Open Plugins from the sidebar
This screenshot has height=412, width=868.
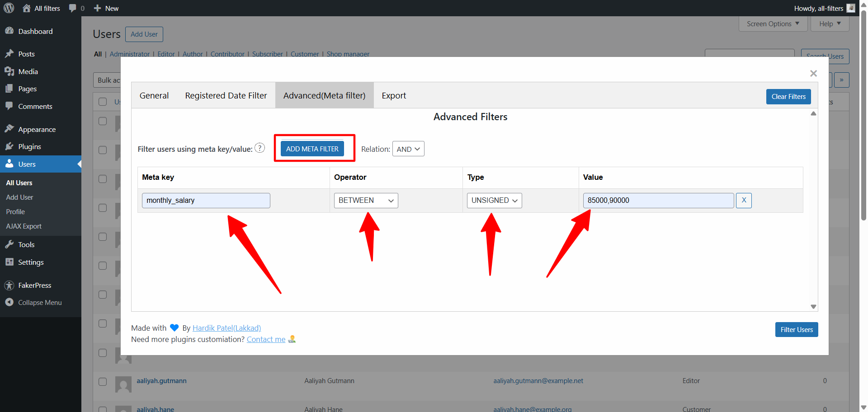click(x=29, y=146)
